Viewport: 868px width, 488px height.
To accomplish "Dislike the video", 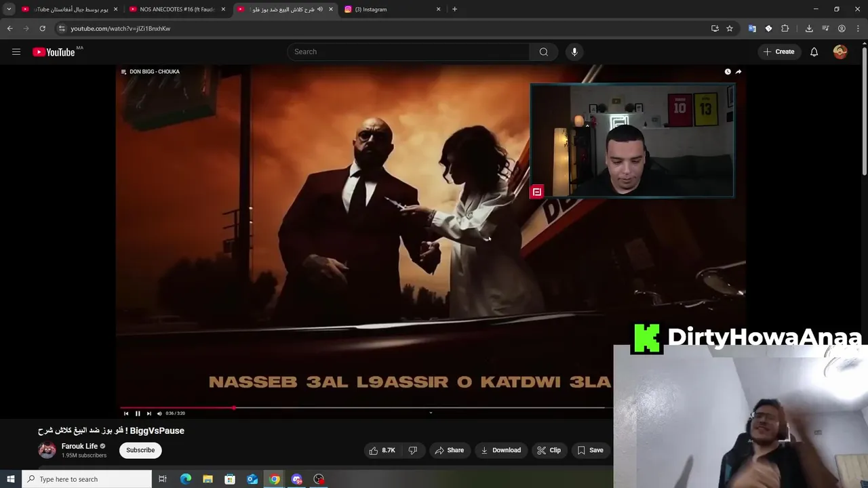I will [412, 450].
